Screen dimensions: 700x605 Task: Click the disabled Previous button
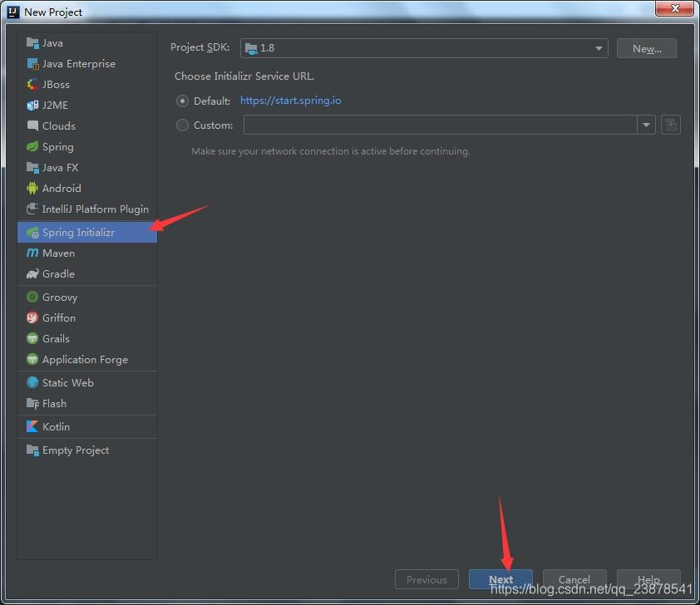(x=426, y=579)
